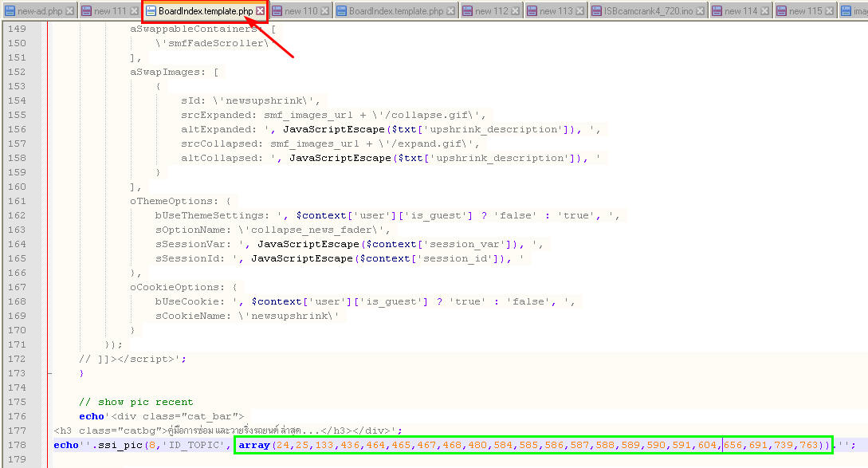
Task: Switch to the ISBcamcrank4_720.ino tab
Action: tap(648, 11)
